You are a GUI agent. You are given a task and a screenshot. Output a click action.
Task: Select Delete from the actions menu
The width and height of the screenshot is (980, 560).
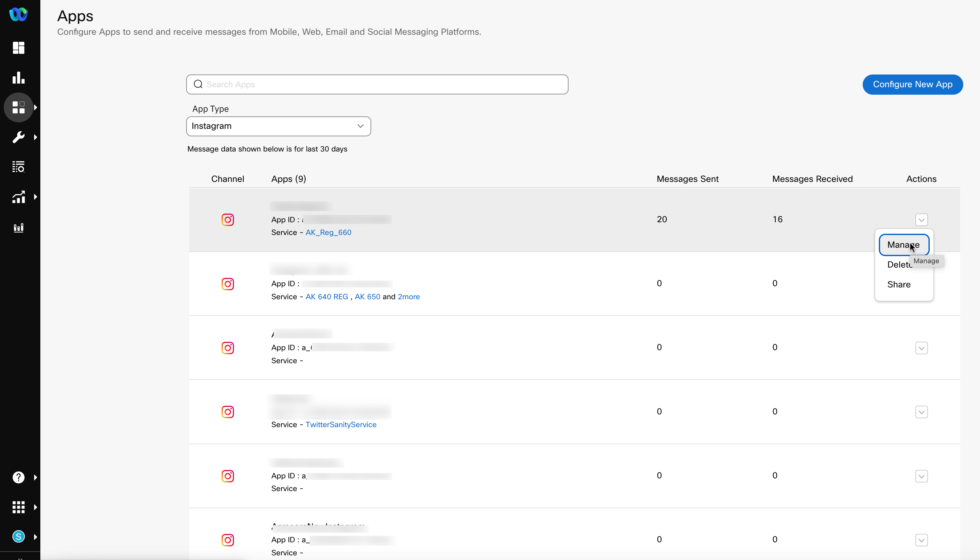click(x=900, y=264)
